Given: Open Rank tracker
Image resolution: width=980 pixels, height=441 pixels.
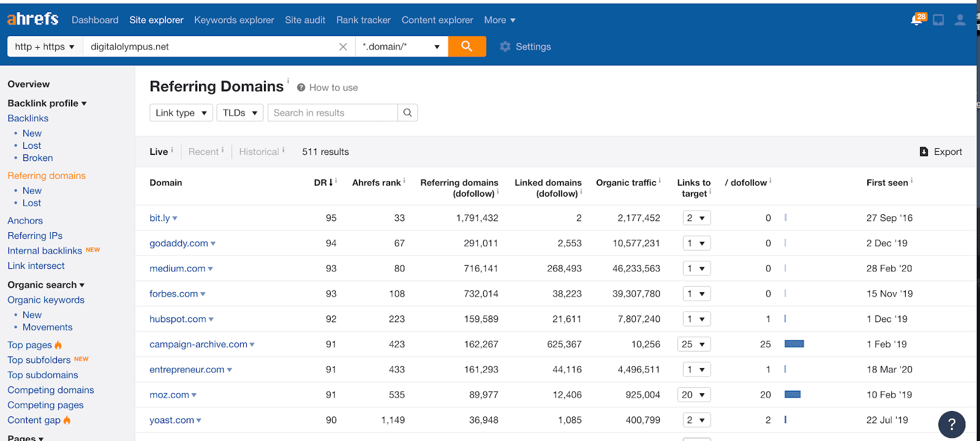Looking at the screenshot, I should click(x=363, y=20).
